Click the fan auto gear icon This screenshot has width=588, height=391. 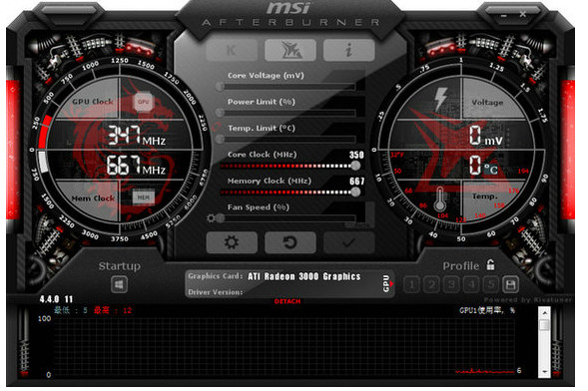[211, 218]
